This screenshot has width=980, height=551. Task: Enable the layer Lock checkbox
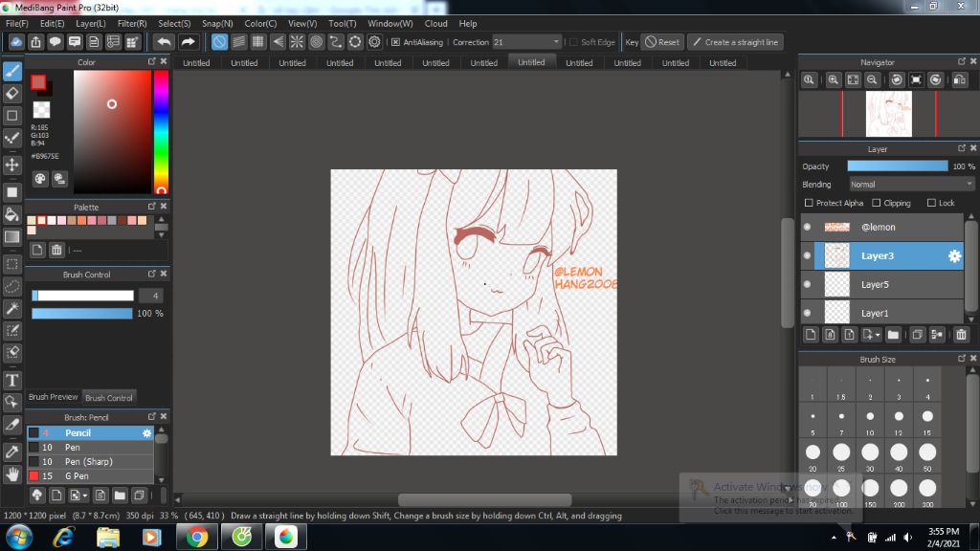931,203
